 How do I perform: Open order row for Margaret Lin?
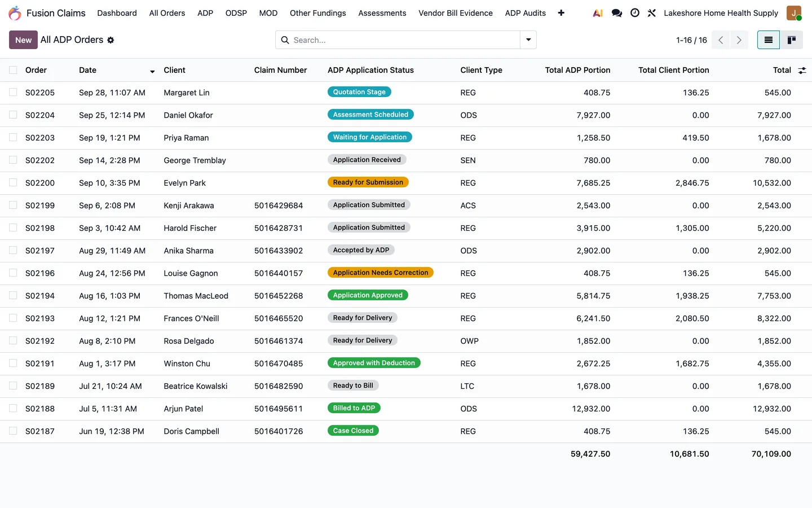(x=406, y=93)
